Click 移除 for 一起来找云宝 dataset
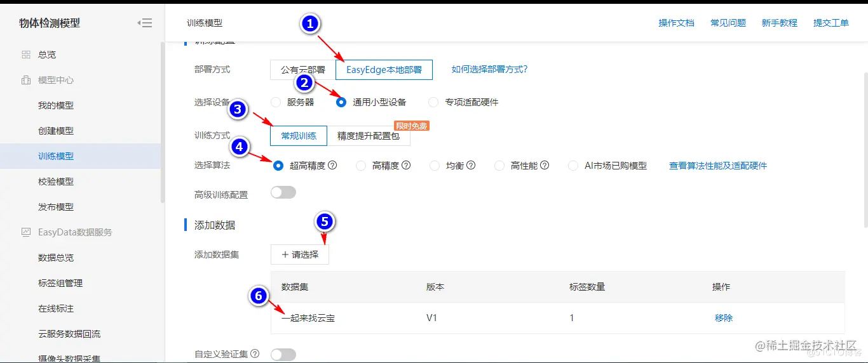The height and width of the screenshot is (363, 868). tap(724, 318)
